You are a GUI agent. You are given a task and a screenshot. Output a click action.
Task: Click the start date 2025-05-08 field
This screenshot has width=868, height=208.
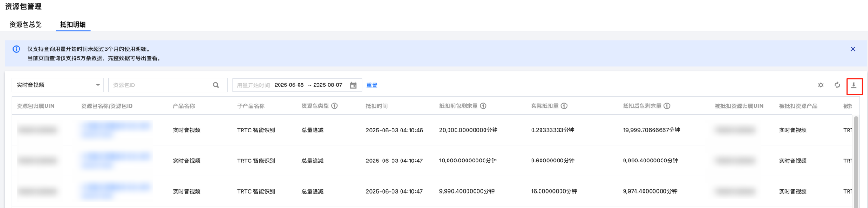(x=289, y=85)
